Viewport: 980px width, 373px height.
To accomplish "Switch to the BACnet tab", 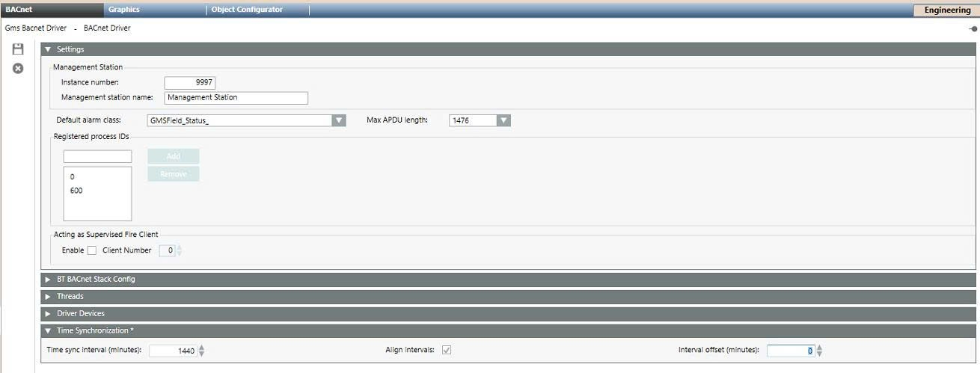I will click(52, 10).
